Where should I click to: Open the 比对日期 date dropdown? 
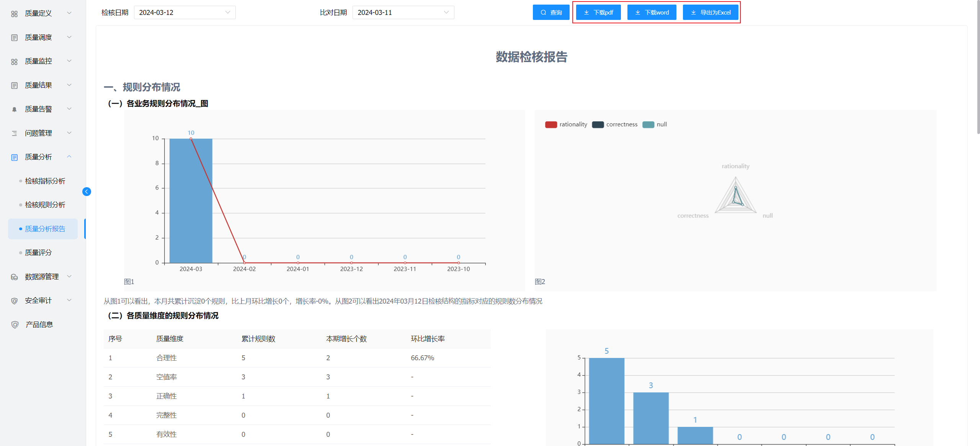click(403, 13)
